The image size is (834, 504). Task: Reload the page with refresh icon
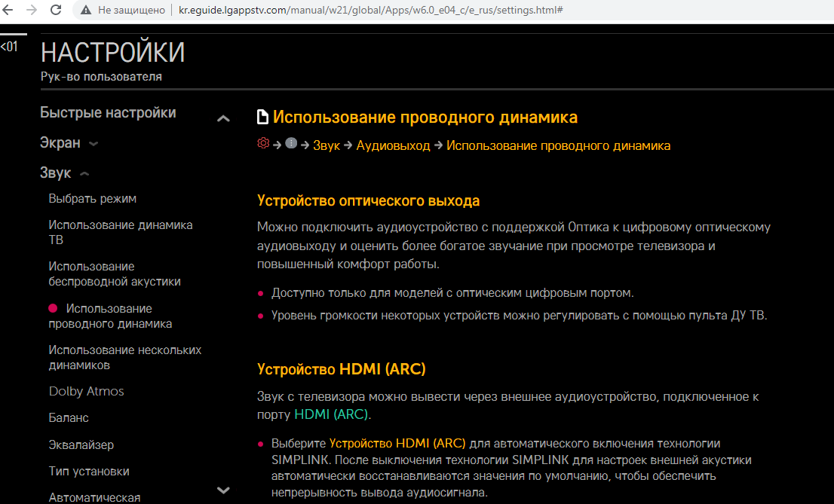tap(56, 11)
